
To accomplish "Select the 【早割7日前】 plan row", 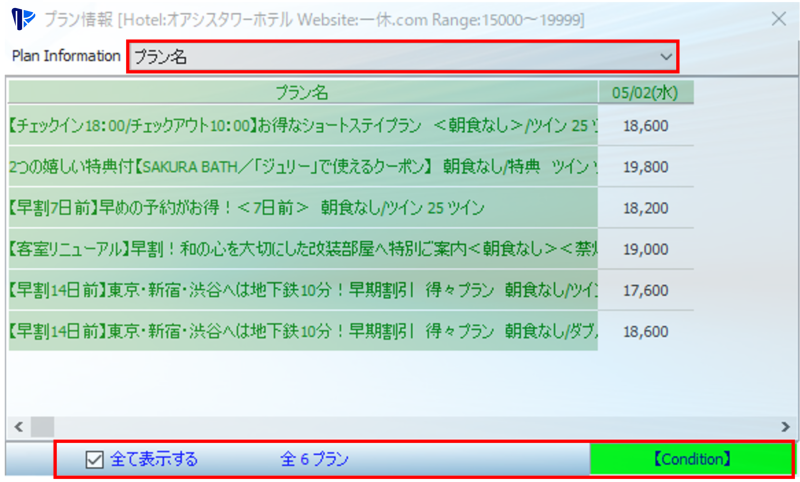I will coord(302,208).
